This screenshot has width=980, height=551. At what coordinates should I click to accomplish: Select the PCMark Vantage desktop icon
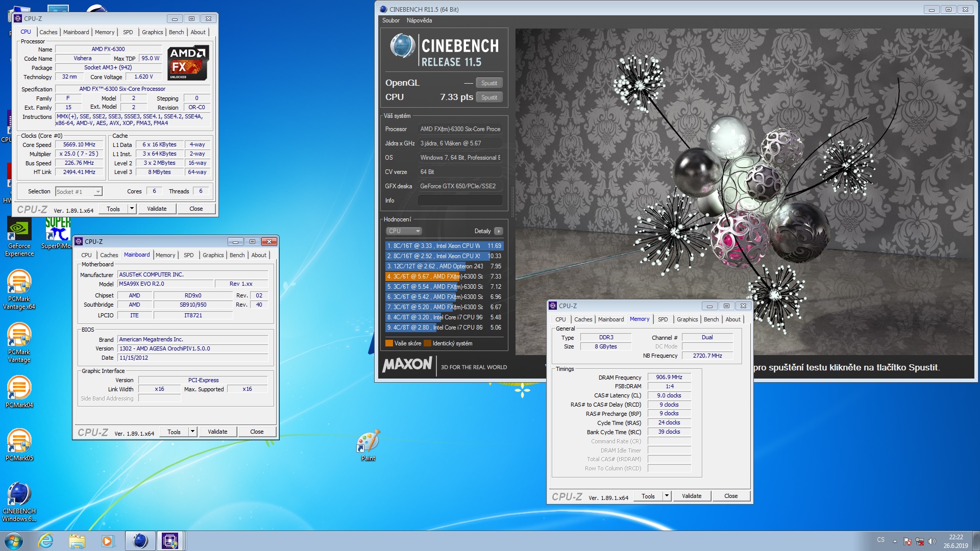tap(19, 343)
